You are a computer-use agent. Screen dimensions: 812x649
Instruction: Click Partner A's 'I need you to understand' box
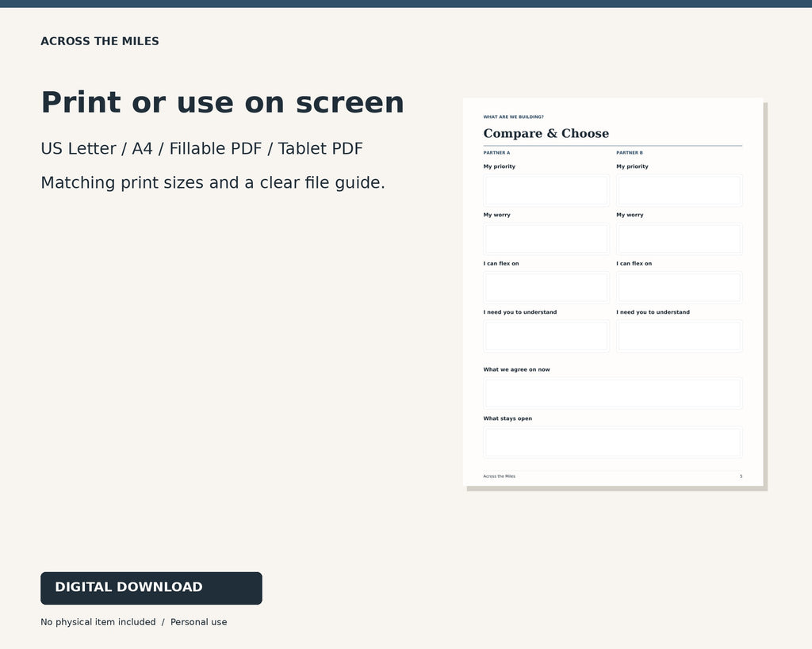pyautogui.click(x=546, y=337)
